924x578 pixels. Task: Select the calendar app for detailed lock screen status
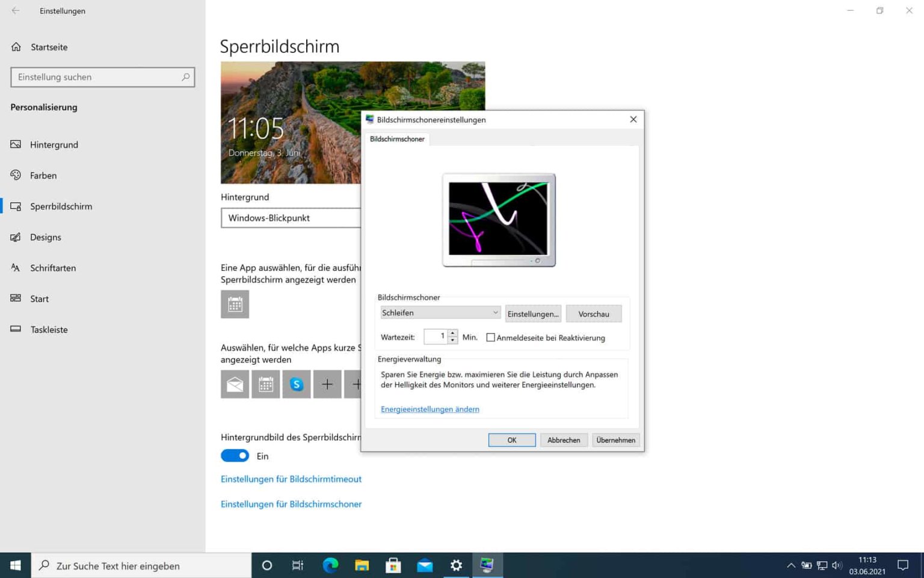click(235, 304)
